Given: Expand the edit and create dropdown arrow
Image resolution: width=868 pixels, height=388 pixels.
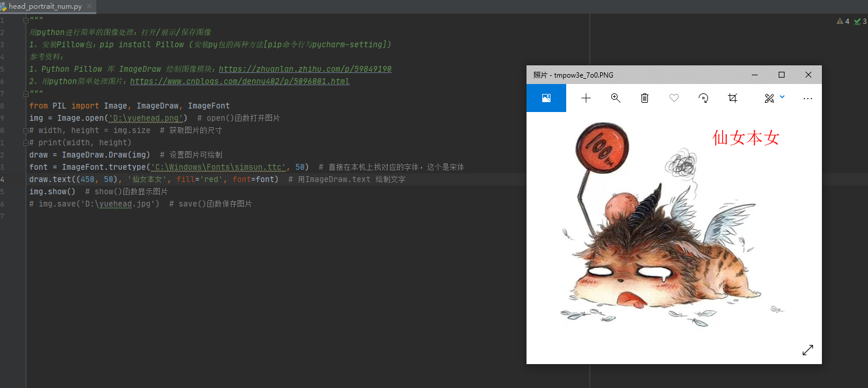Looking at the screenshot, I should tap(782, 97).
